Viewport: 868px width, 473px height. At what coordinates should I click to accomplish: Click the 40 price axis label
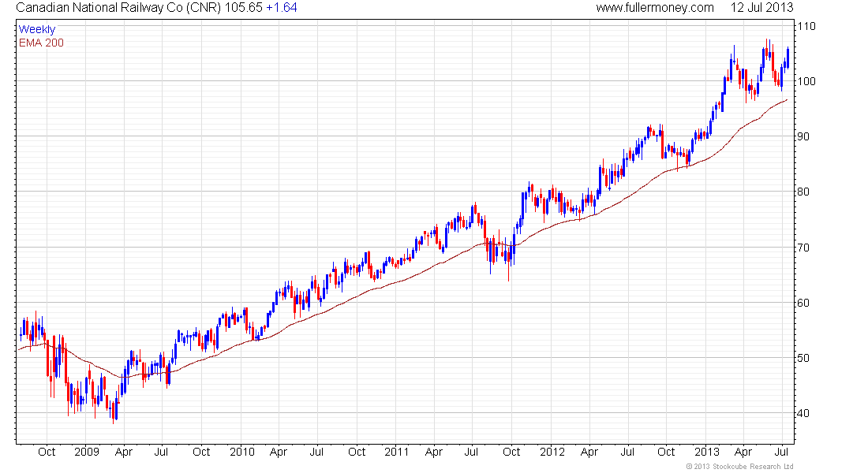803,413
